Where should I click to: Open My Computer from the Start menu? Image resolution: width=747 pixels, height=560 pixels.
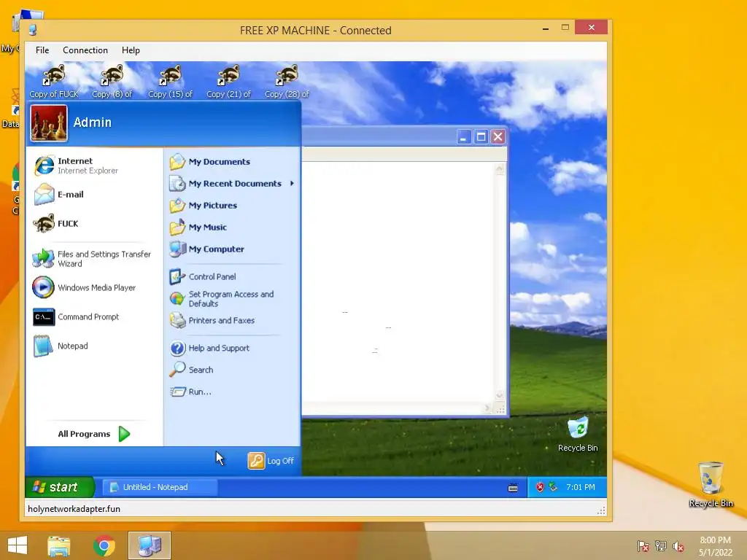pos(206,249)
